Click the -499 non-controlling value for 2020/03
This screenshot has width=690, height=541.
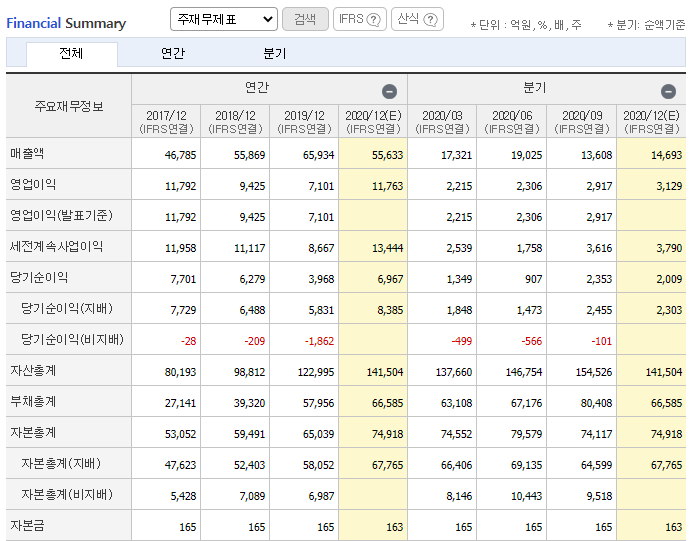[x=462, y=341]
